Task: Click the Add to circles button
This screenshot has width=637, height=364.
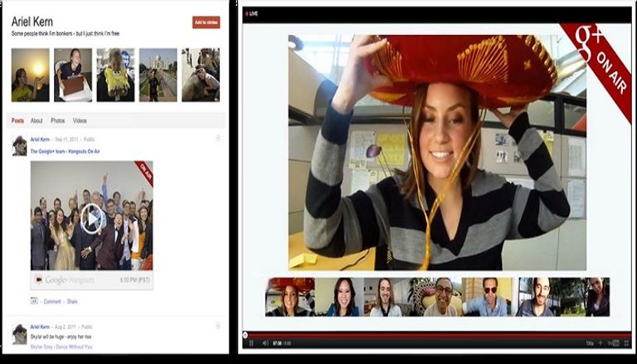Action: point(206,22)
